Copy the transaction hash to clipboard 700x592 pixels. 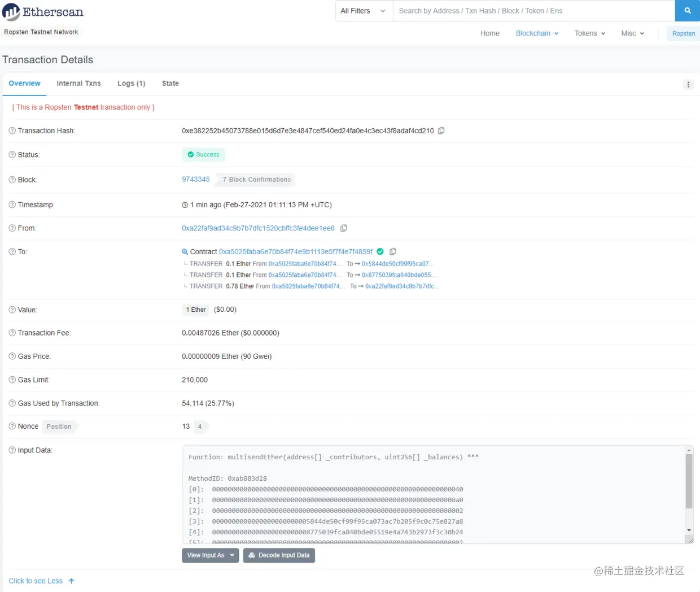click(441, 130)
